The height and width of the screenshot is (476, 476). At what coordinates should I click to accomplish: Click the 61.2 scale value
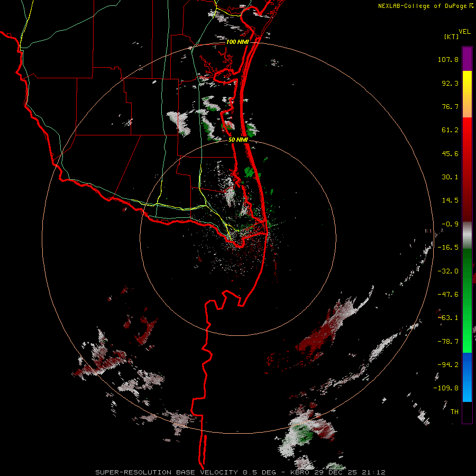tap(450, 130)
